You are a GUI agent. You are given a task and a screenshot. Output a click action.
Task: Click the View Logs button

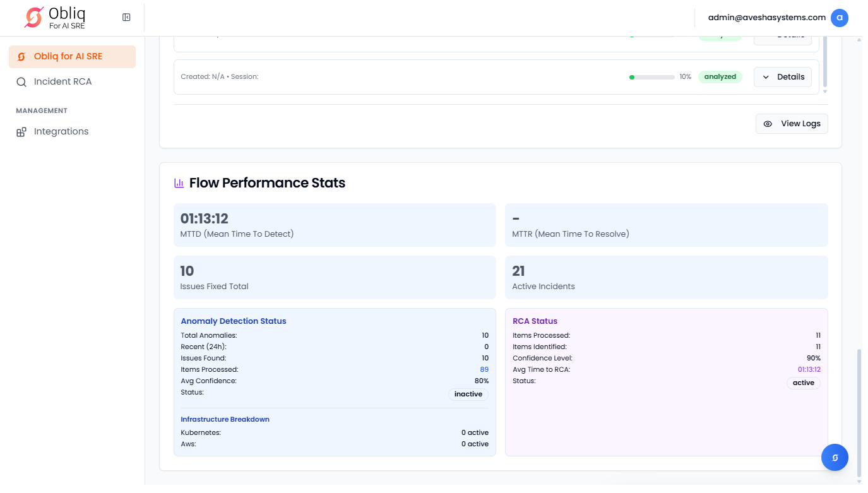coord(792,124)
